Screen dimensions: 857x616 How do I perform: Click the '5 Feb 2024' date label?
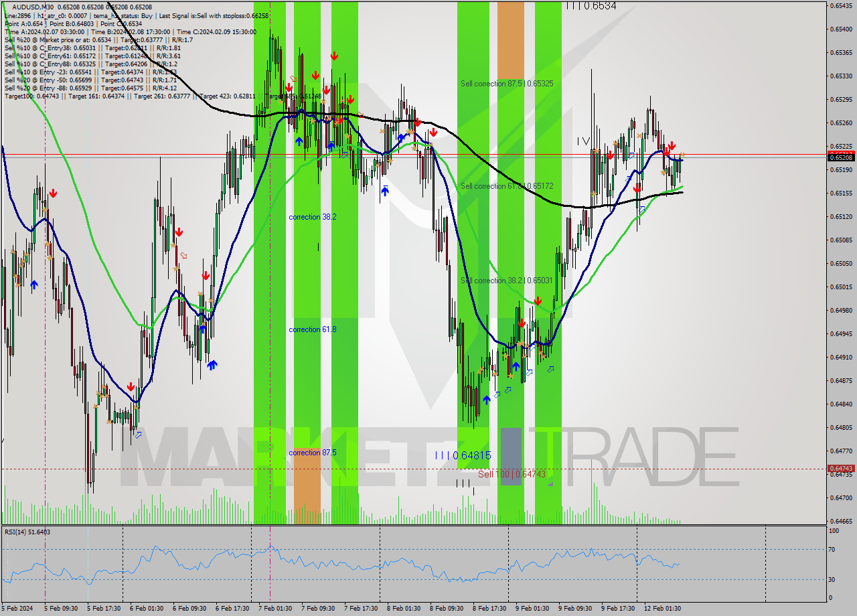tap(17, 609)
